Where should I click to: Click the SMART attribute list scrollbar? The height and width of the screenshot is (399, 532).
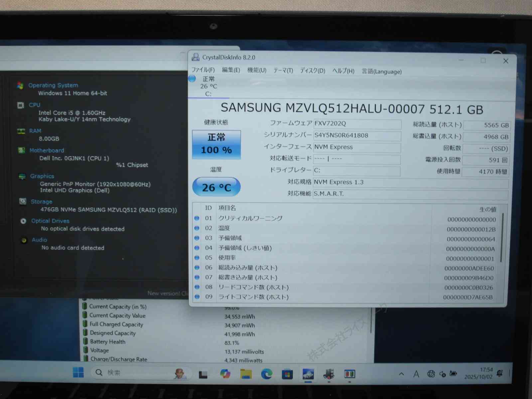(501, 238)
